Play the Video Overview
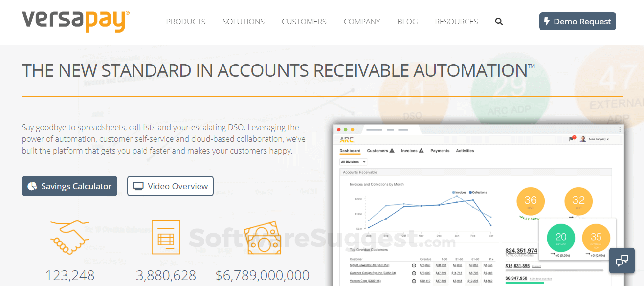 point(170,186)
